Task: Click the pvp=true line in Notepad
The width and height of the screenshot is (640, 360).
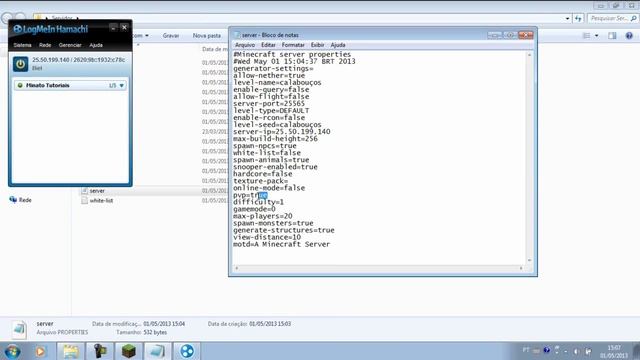Action: point(250,195)
